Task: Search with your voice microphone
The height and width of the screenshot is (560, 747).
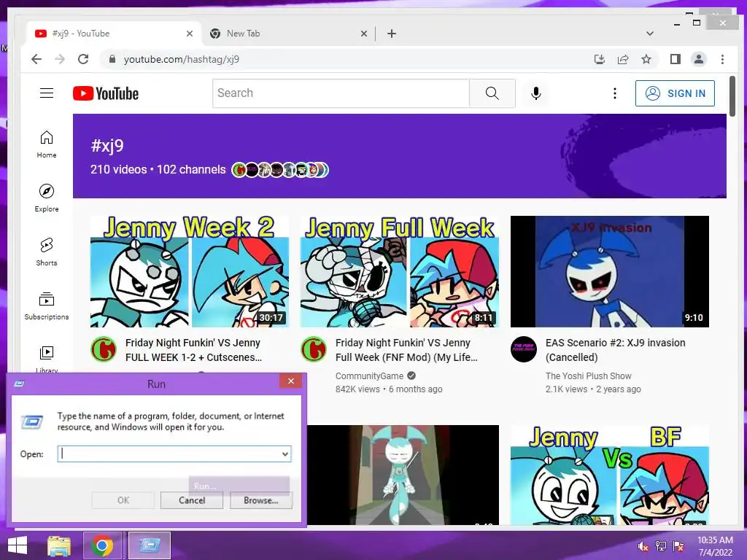Action: tap(536, 93)
